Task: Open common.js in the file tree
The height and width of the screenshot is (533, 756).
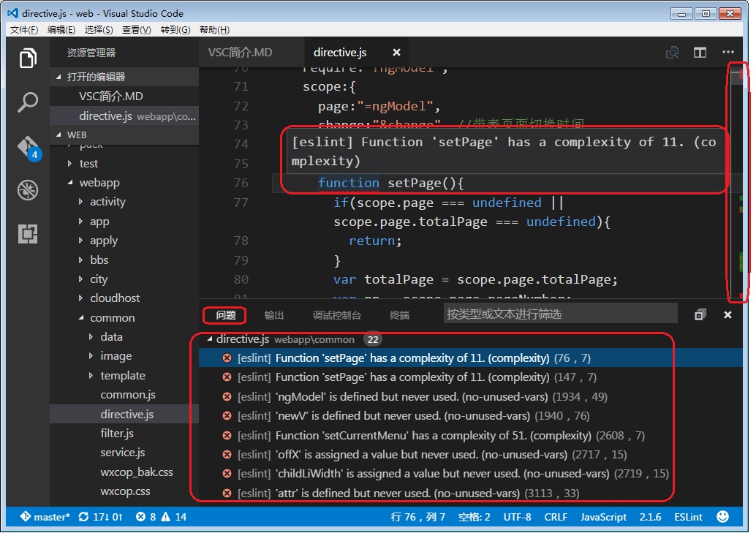Action: coord(128,395)
